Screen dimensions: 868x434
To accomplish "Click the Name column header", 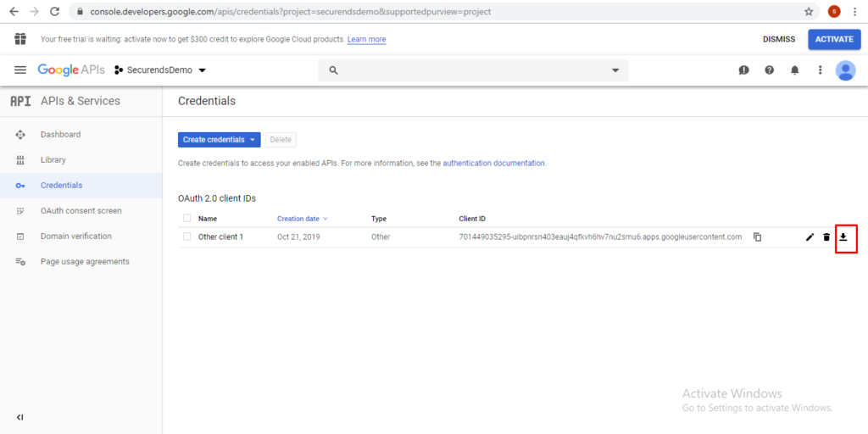I will tap(208, 219).
